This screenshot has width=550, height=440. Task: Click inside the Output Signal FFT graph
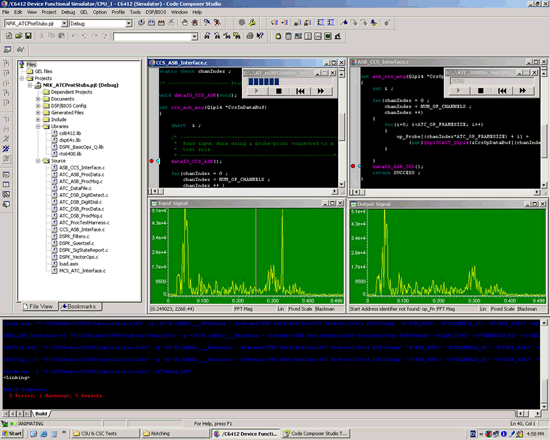coord(448,257)
